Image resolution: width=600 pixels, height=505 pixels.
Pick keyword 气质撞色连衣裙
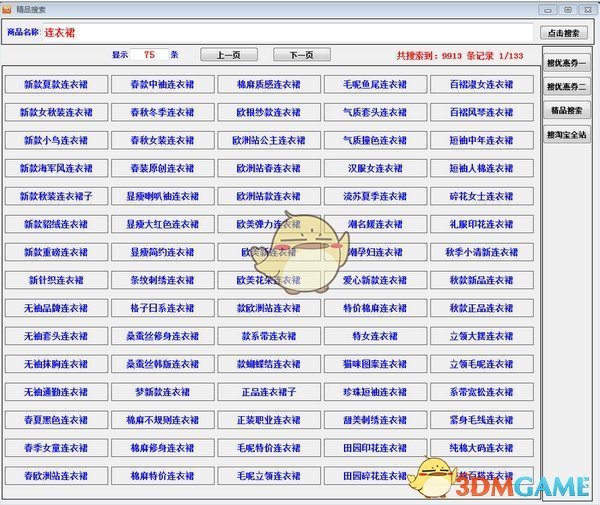(375, 140)
